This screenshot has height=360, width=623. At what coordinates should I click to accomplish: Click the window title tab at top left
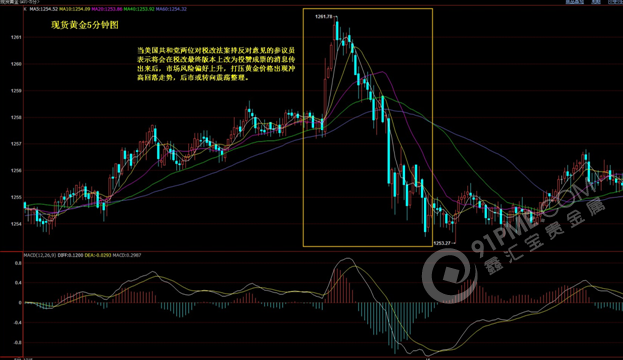(20, 2)
